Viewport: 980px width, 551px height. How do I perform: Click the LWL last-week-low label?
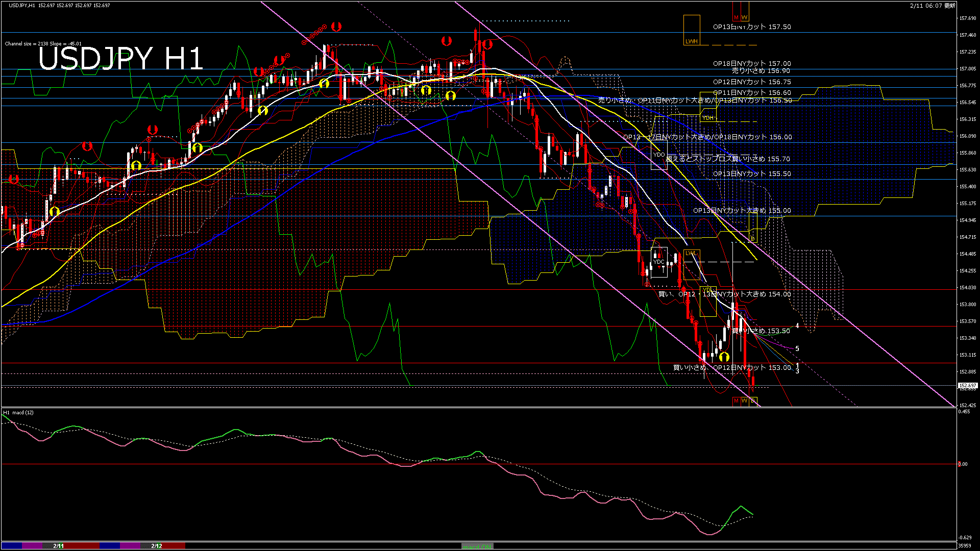691,253
